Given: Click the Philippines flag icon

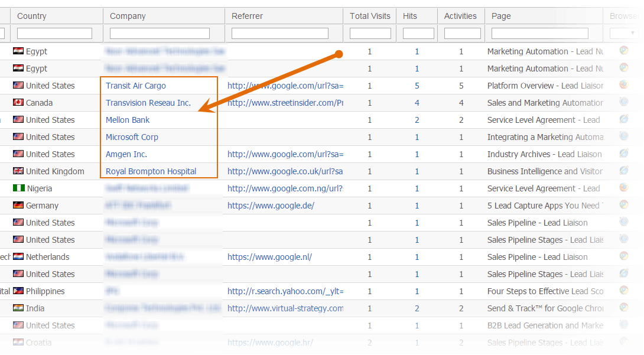Looking at the screenshot, I should 18,291.
